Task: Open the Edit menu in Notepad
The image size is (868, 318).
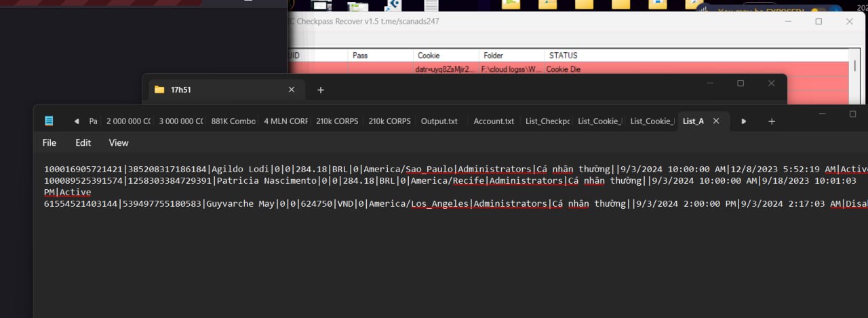Action: pos(83,142)
